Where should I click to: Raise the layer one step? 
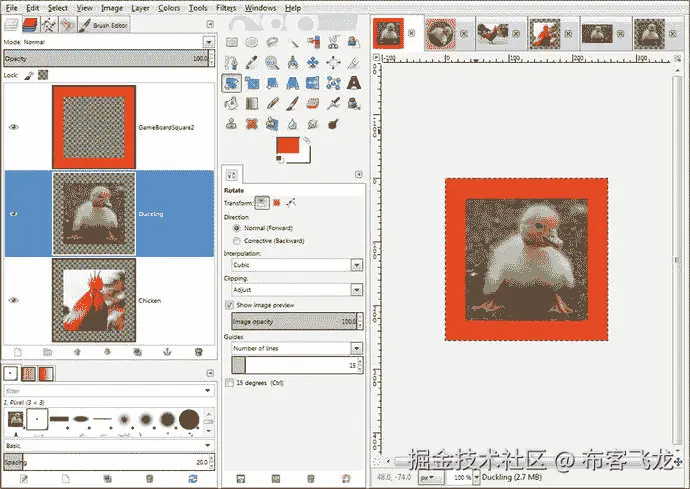tap(77, 352)
